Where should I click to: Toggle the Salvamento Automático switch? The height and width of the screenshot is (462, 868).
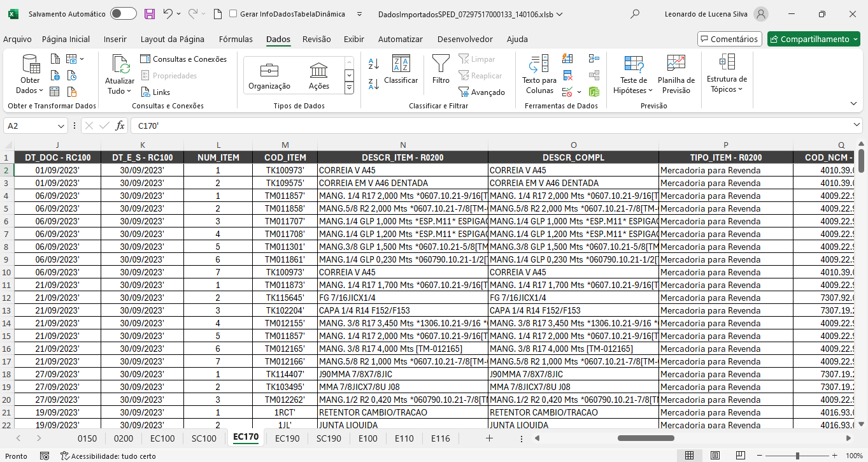tap(123, 14)
